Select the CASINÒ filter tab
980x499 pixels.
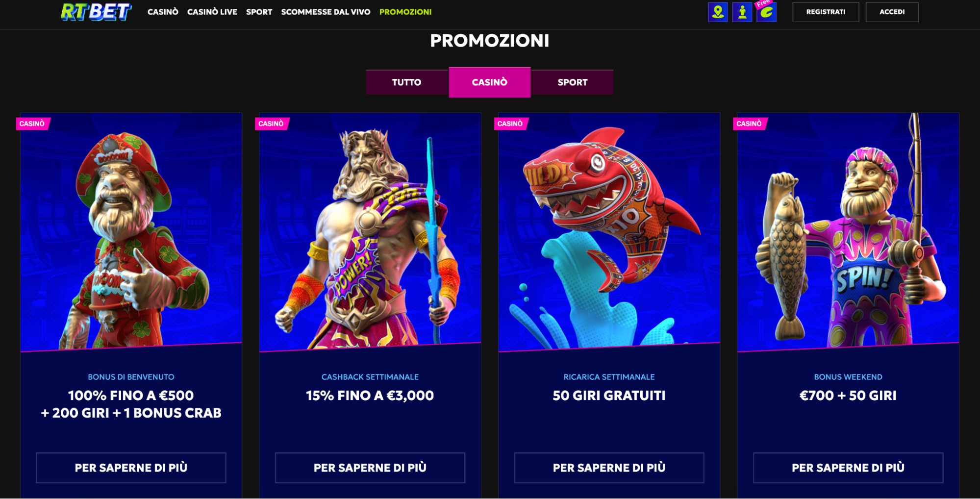tap(490, 82)
